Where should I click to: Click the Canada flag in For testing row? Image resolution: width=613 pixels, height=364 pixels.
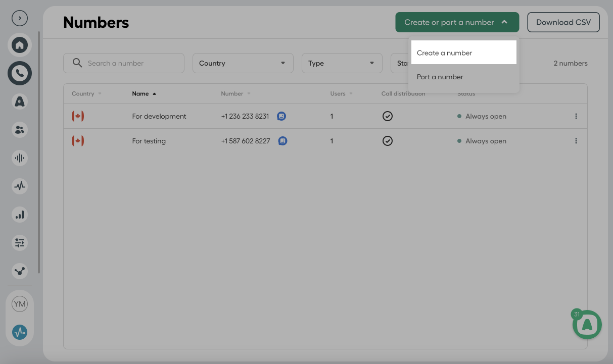(x=78, y=141)
